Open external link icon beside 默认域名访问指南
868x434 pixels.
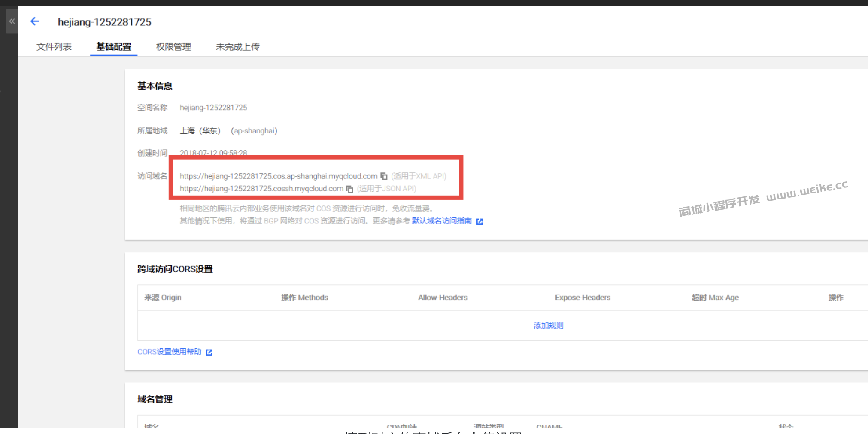[x=480, y=221]
